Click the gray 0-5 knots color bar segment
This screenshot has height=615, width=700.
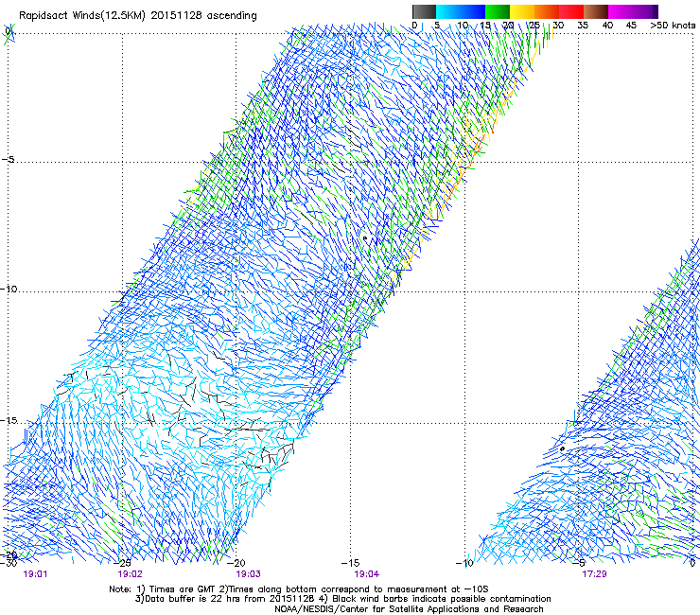[x=424, y=11]
